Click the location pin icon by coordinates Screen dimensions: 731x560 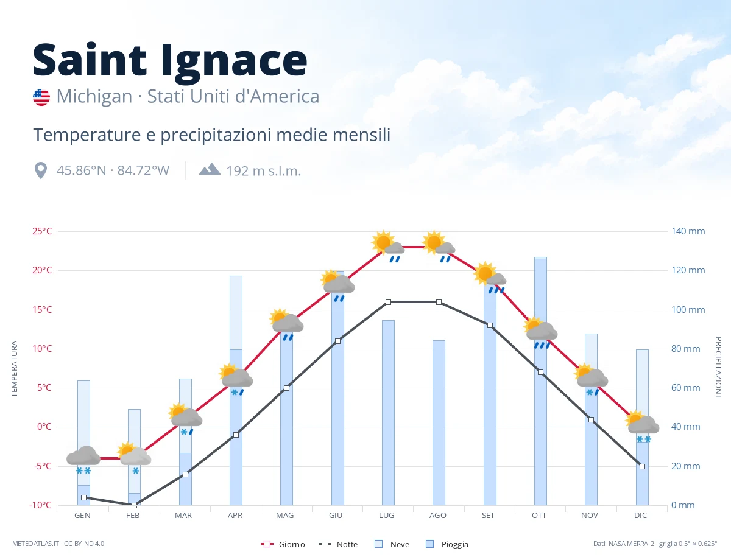pyautogui.click(x=41, y=170)
